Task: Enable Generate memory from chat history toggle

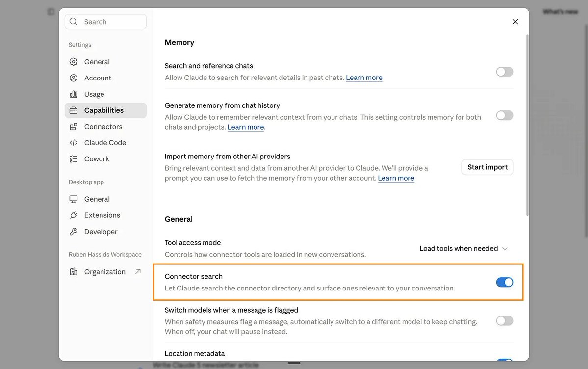Action: [504, 115]
